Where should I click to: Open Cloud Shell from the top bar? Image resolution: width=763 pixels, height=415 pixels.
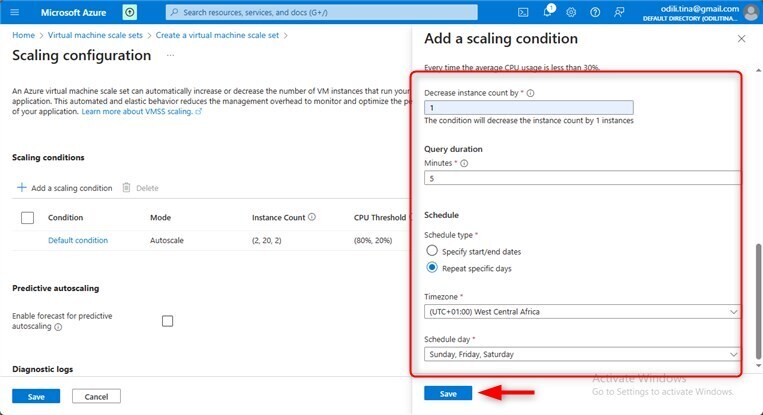[523, 12]
